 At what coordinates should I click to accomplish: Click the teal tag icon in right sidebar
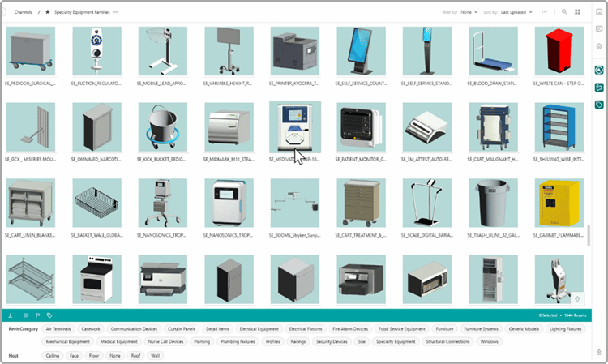point(599,105)
